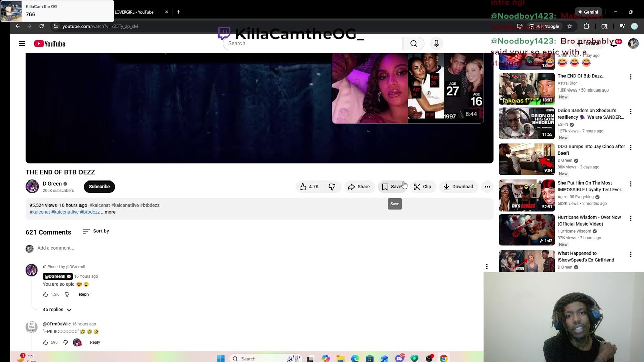Like the pinned DGreenII comment
644x362 pixels.
click(x=45, y=294)
